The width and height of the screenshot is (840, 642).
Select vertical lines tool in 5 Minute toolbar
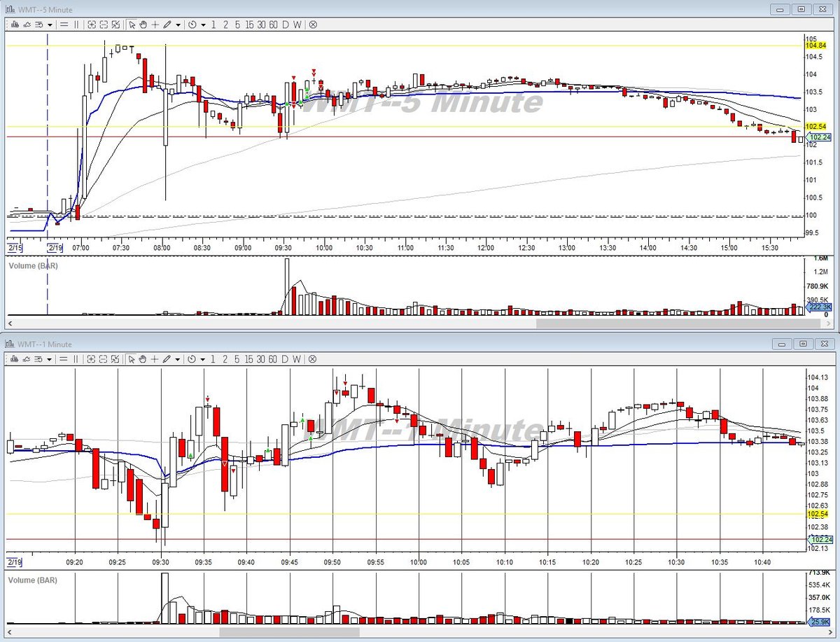[76, 25]
